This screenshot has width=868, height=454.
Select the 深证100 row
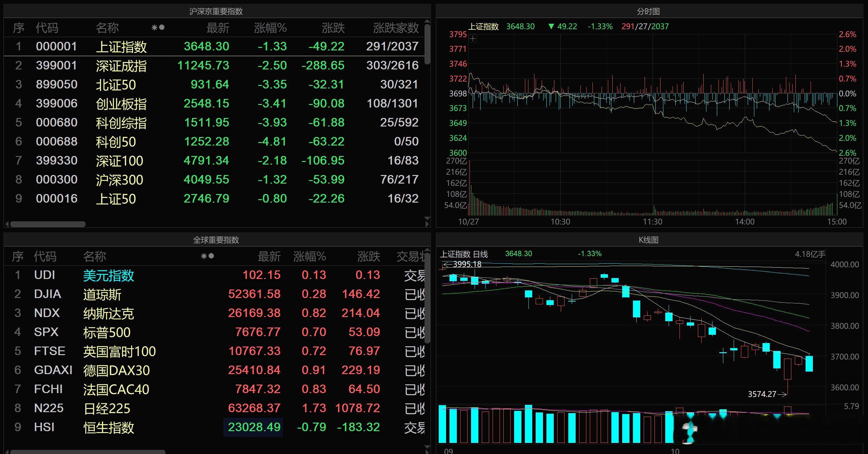click(214, 160)
